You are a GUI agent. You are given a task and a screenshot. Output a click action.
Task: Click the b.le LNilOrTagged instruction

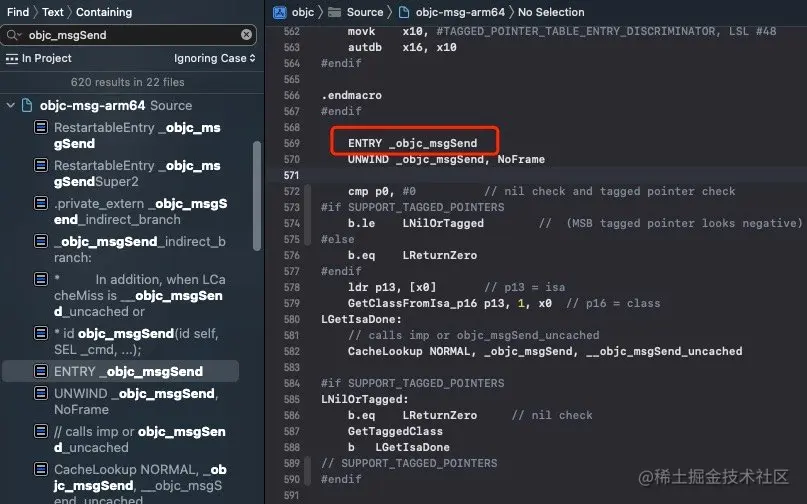point(416,223)
